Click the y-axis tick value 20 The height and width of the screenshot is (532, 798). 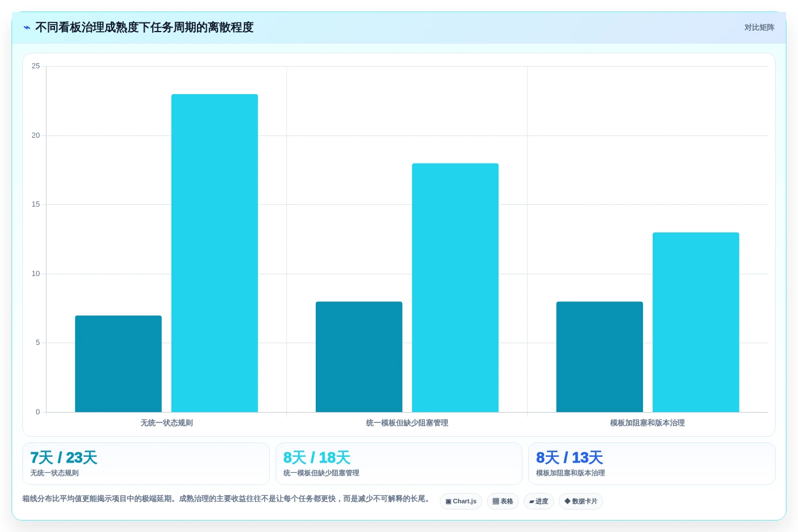(x=36, y=135)
